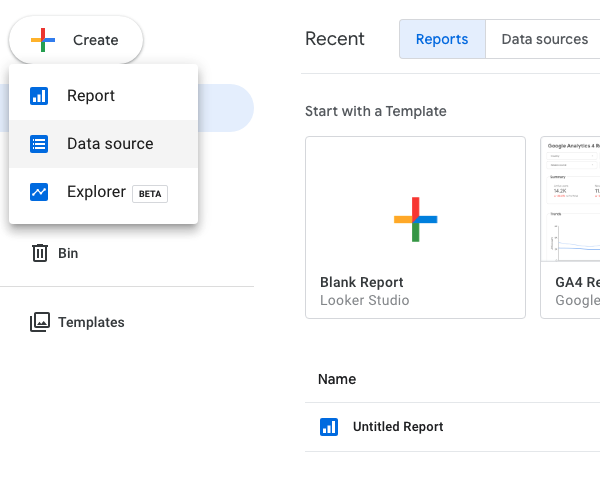Open Bin in the sidebar
The image size is (600, 478).
pyautogui.click(x=68, y=253)
